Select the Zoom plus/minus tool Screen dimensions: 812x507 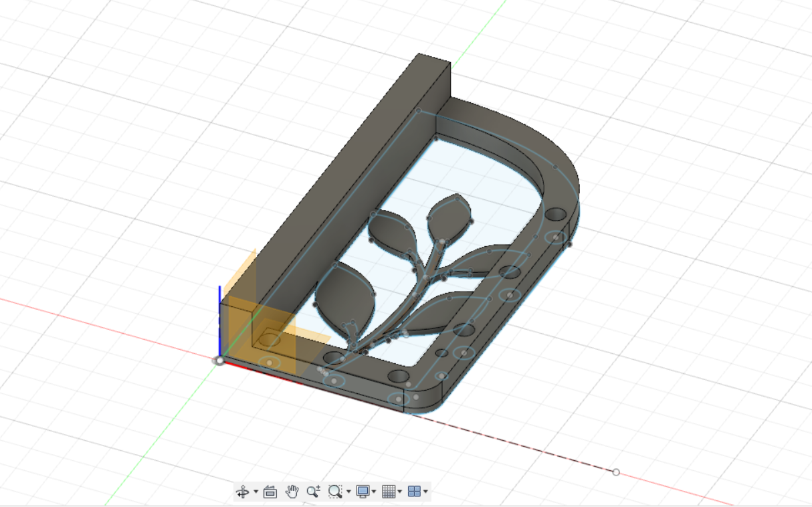point(313,492)
